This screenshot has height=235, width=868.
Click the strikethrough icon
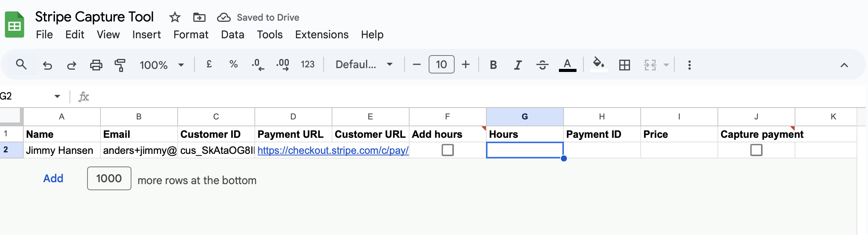542,65
